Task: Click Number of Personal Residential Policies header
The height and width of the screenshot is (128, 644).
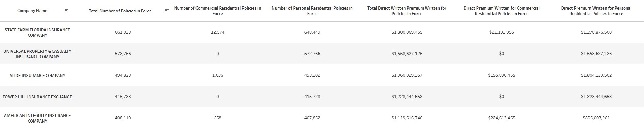Action: click(x=312, y=11)
